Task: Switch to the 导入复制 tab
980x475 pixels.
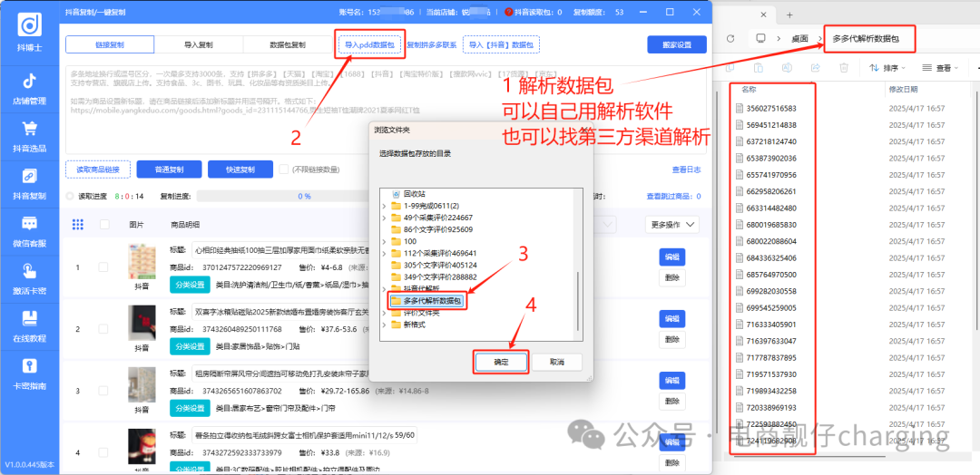Action: (x=198, y=45)
